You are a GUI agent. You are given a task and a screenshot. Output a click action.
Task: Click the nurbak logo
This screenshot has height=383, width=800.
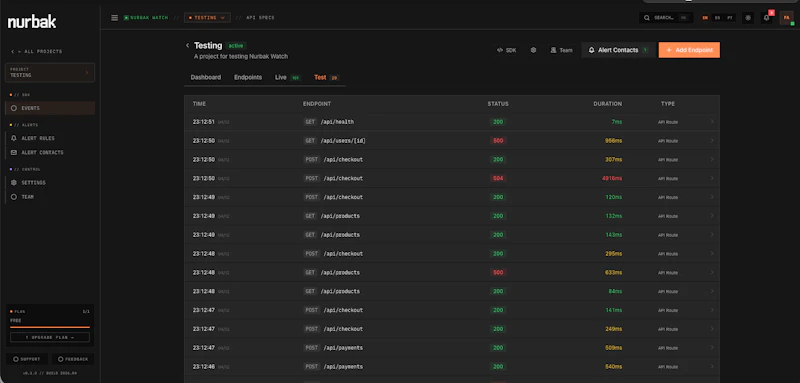32,21
